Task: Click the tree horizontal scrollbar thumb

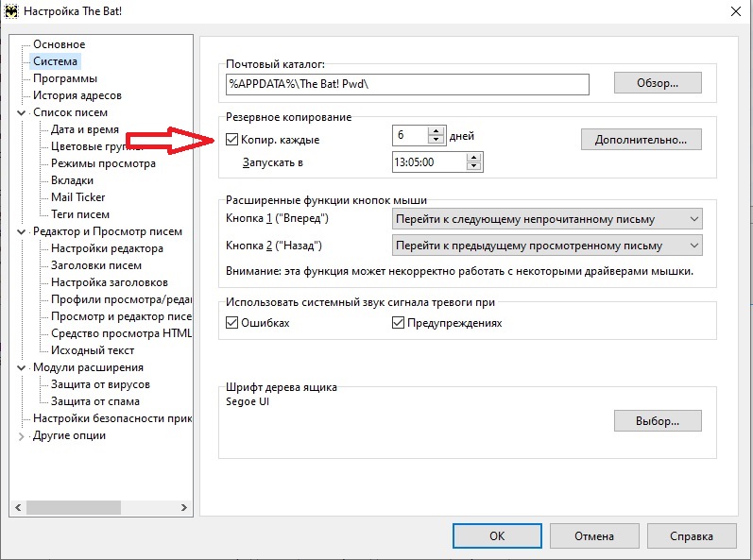Action: pos(74,507)
